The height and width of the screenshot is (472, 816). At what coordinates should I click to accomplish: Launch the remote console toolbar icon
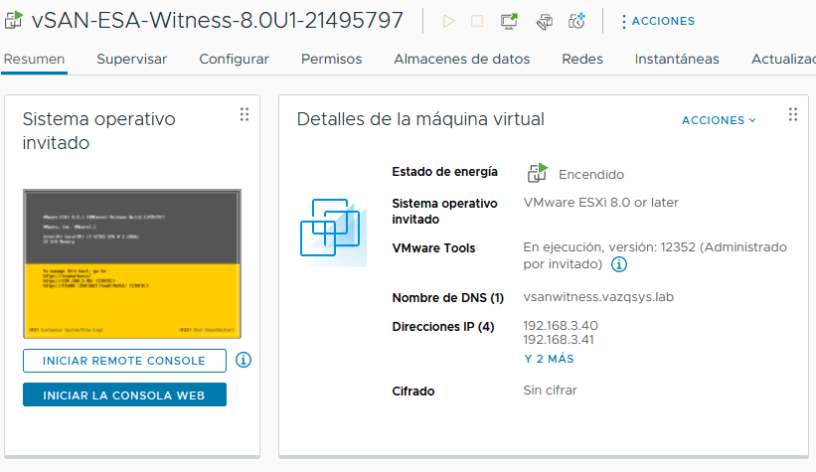tap(509, 20)
